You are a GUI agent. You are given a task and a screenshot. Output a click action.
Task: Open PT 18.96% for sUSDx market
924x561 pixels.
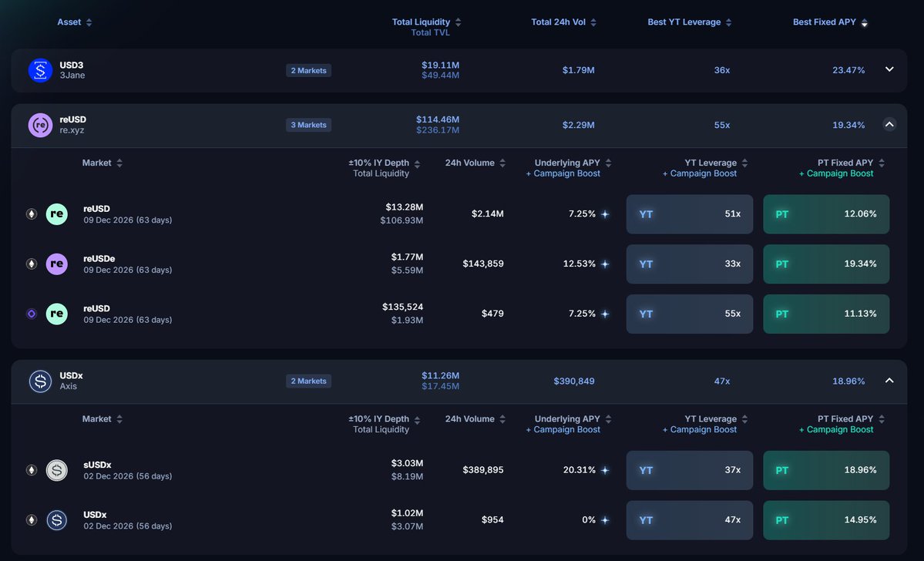[x=826, y=470]
